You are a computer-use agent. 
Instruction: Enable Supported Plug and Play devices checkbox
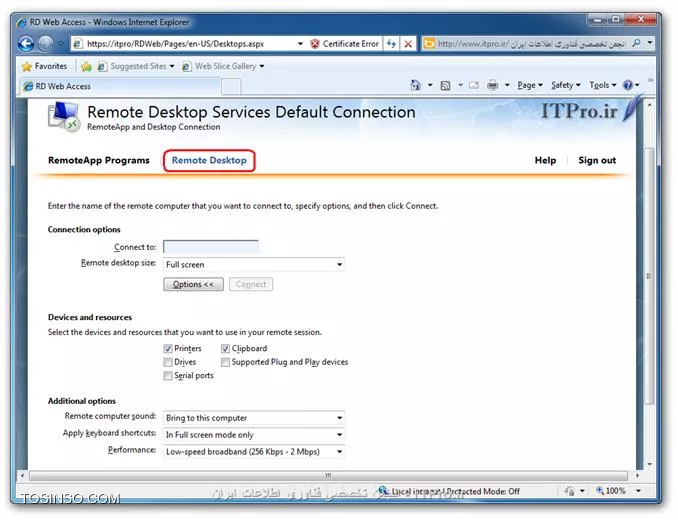pos(225,362)
